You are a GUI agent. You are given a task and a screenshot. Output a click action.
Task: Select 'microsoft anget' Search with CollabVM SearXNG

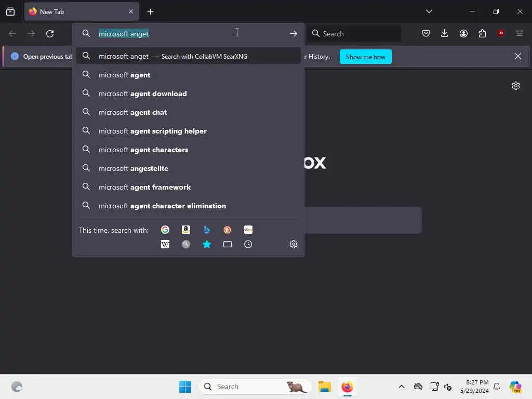pyautogui.click(x=188, y=56)
